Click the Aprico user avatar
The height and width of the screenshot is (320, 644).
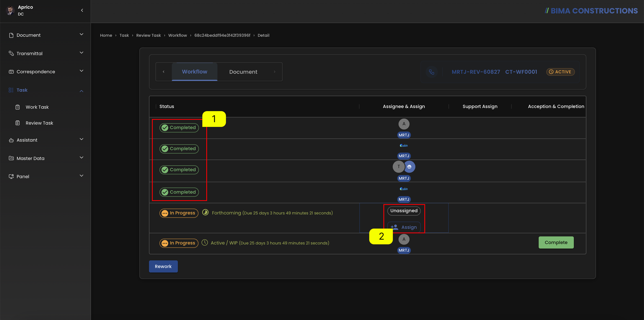(x=10, y=10)
